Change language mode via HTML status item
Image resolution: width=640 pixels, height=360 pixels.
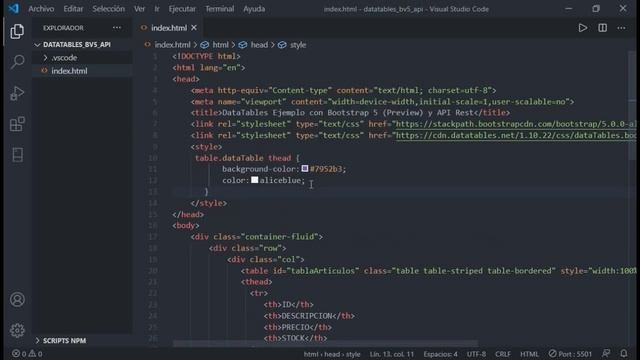tap(529, 354)
